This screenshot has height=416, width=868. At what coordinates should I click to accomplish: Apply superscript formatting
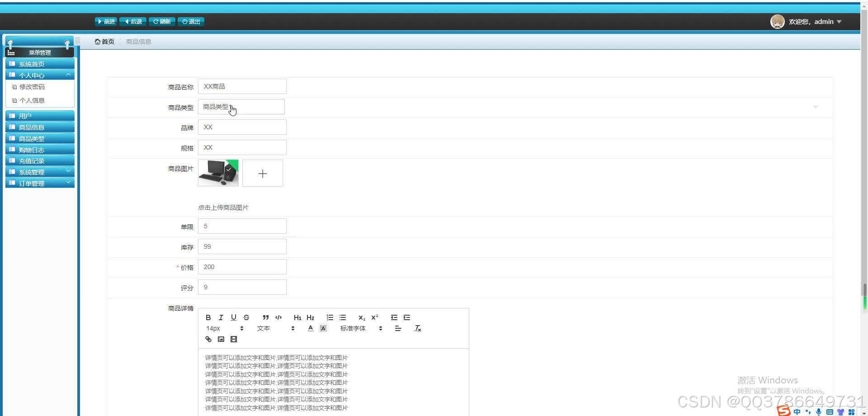pyautogui.click(x=374, y=317)
